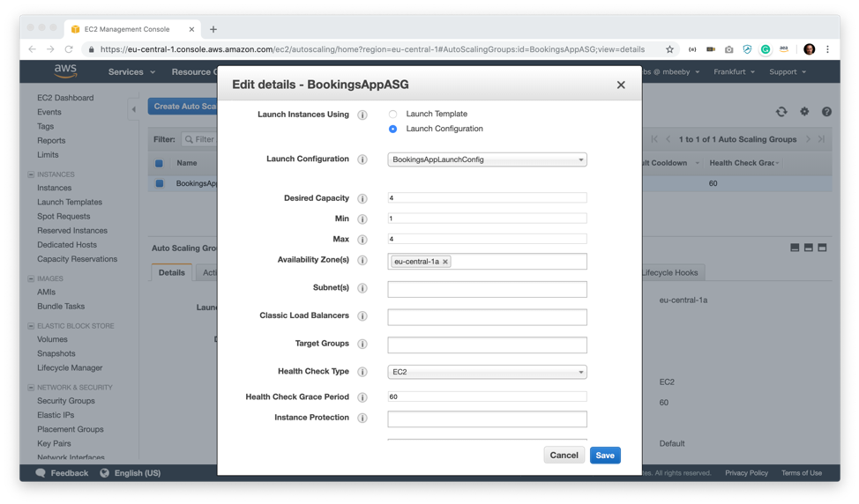Select the Launch Configuration radio button

click(392, 130)
